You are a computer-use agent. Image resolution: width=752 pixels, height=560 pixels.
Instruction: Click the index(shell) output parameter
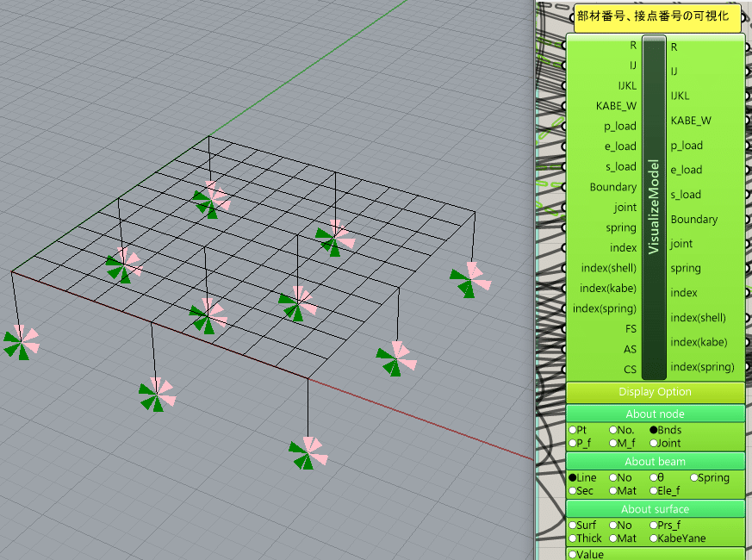(699, 318)
